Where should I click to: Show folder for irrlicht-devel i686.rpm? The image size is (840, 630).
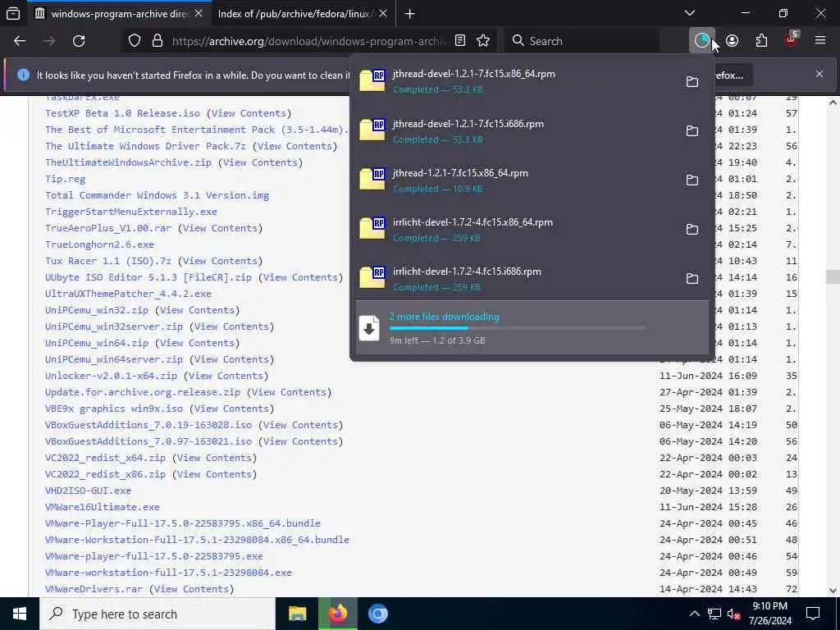[x=692, y=279]
